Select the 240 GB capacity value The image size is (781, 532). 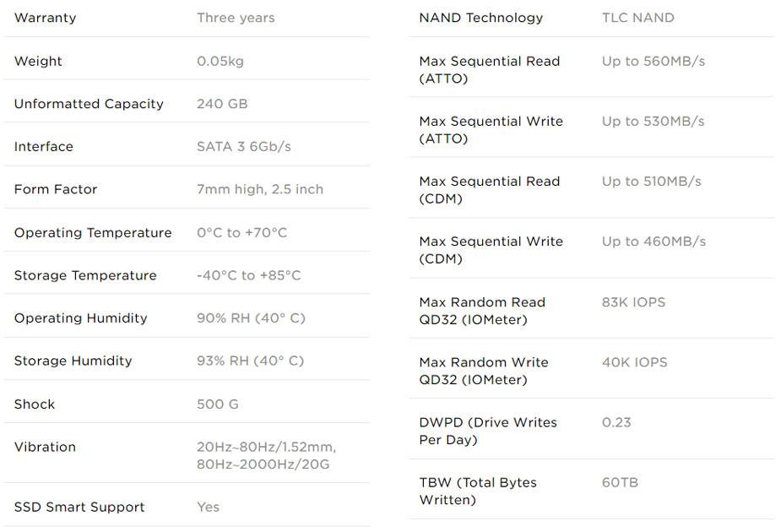click(x=222, y=104)
